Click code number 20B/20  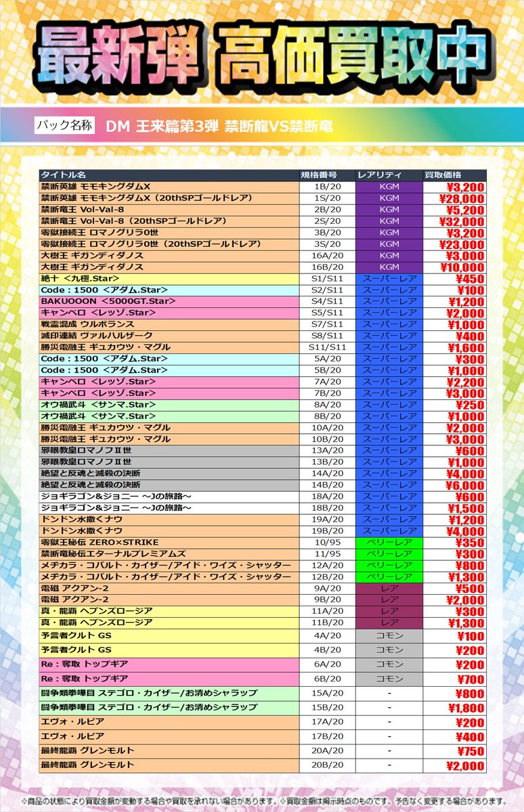point(327,765)
